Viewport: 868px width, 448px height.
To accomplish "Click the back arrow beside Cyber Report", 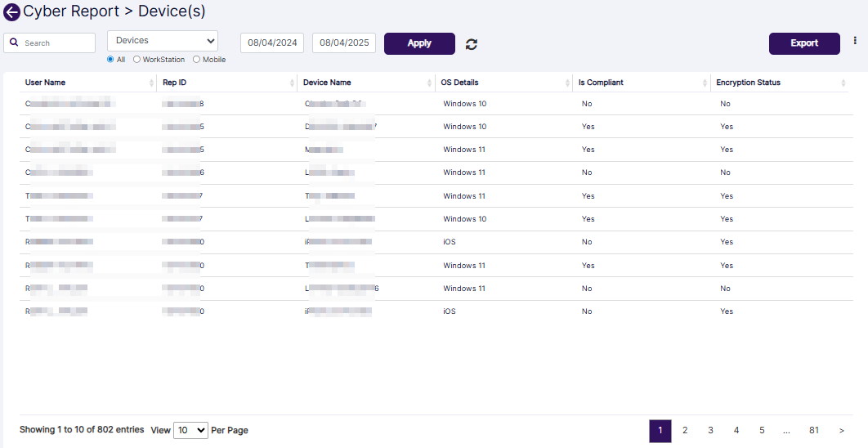I will pyautogui.click(x=12, y=12).
